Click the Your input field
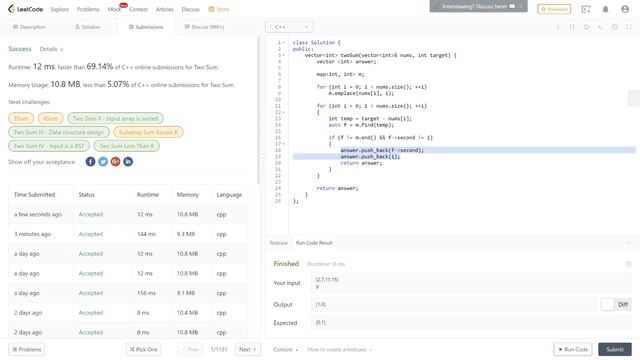The image size is (640, 360). tap(471, 283)
